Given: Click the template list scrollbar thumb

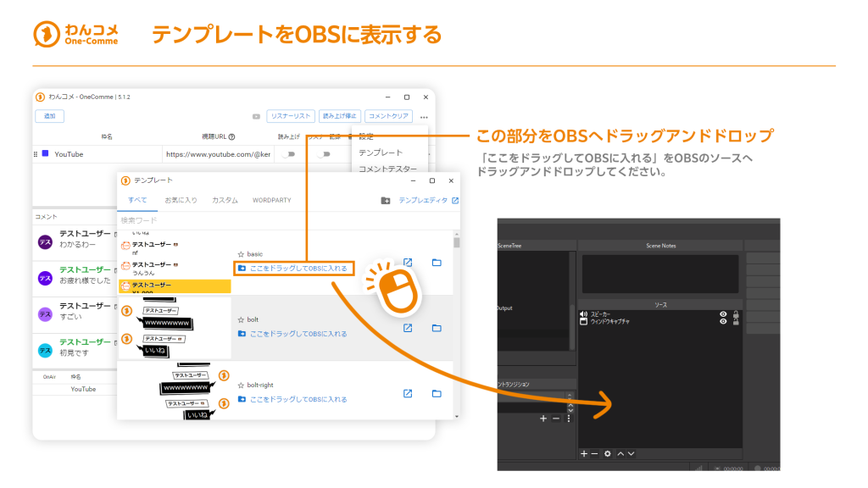Looking at the screenshot, I should tap(457, 241).
